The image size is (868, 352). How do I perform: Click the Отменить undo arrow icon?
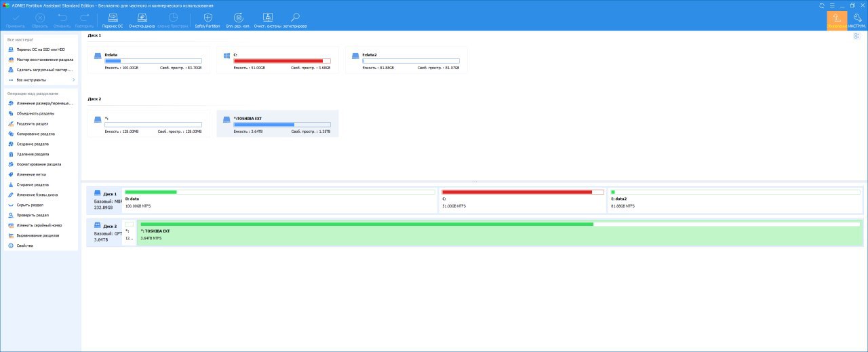click(x=62, y=17)
